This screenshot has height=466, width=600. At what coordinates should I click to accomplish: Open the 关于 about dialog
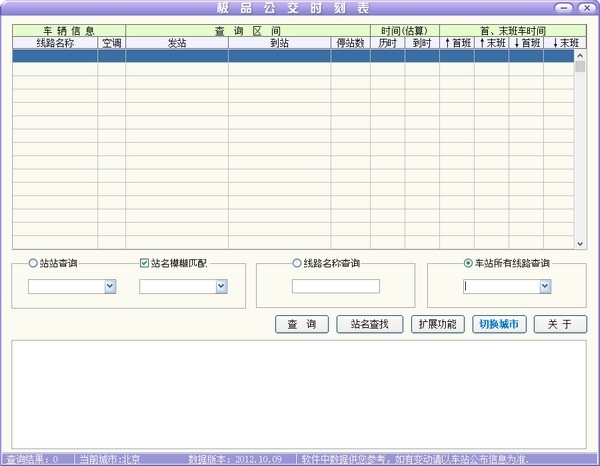point(561,325)
